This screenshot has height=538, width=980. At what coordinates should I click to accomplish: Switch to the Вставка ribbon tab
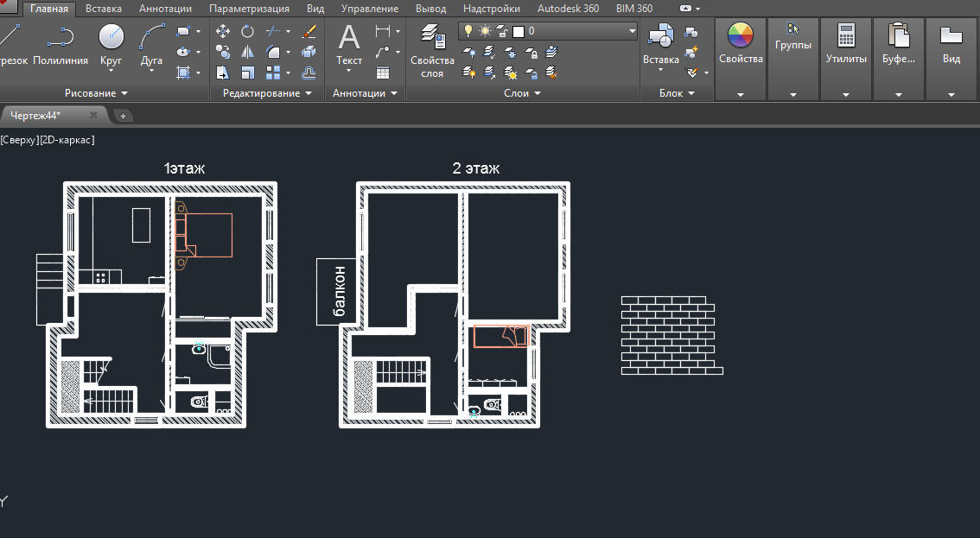104,9
